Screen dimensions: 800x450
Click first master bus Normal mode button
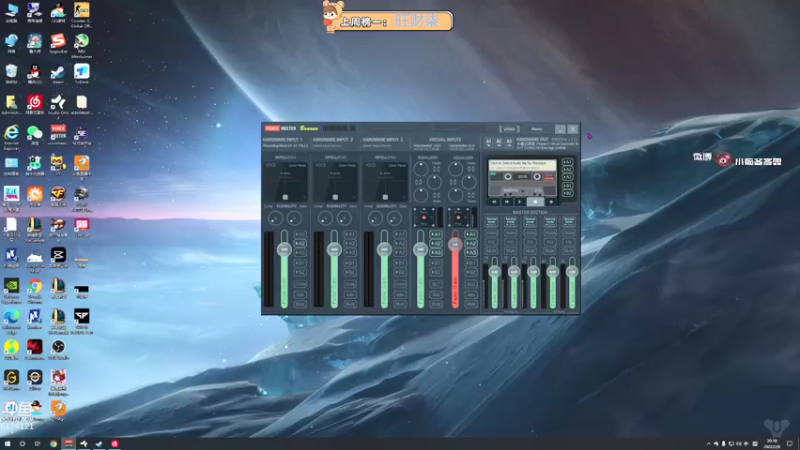tap(491, 221)
